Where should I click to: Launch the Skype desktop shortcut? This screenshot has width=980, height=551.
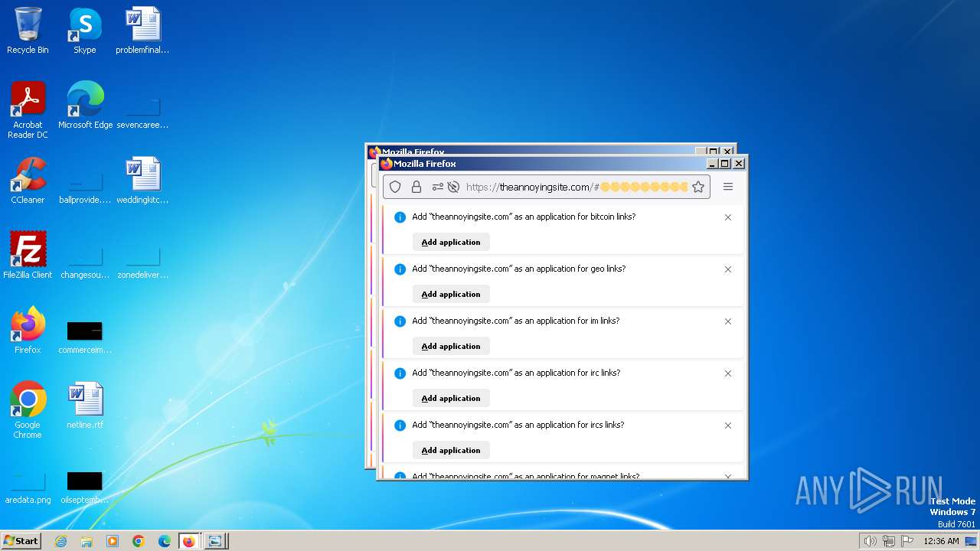(84, 31)
